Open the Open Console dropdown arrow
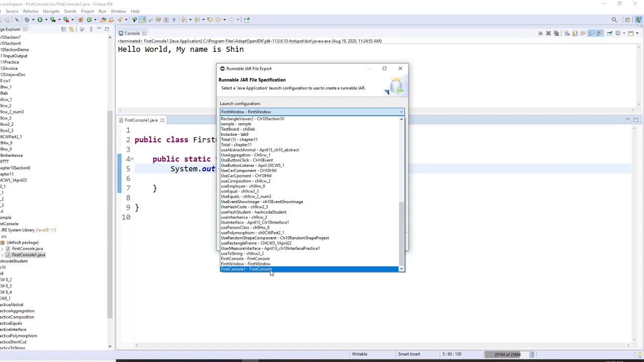The image size is (644, 362). point(637,33)
